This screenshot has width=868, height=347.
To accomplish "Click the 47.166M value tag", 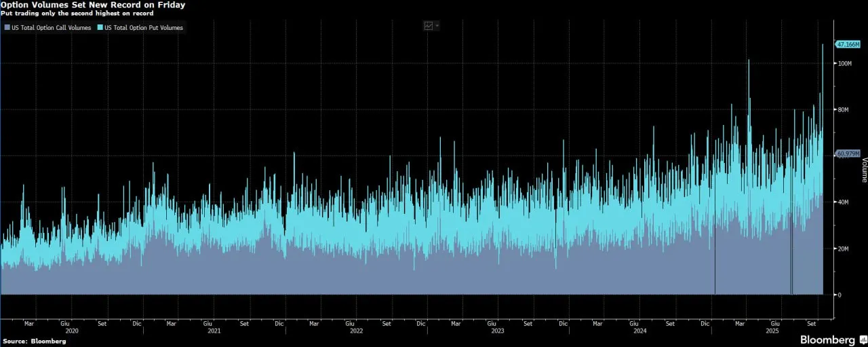I will [848, 44].
